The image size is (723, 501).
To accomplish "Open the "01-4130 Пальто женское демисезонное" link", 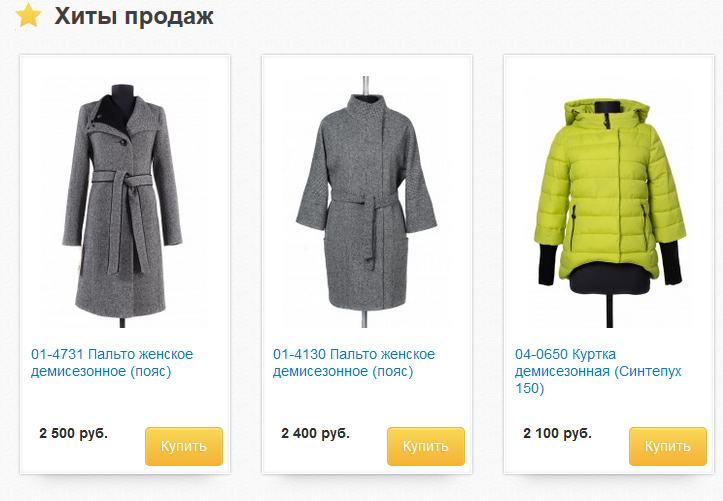I will coord(354,363).
